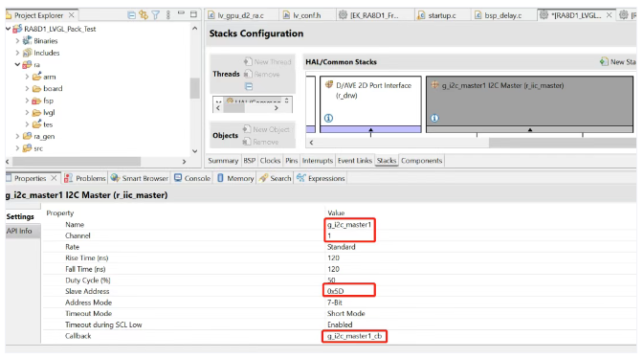The image size is (644, 358).
Task: Click info icon on g_i2c_master1 stack
Action: pos(434,118)
